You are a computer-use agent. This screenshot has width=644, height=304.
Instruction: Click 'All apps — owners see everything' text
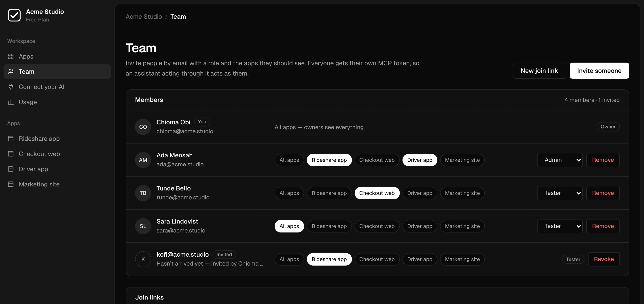(x=319, y=127)
